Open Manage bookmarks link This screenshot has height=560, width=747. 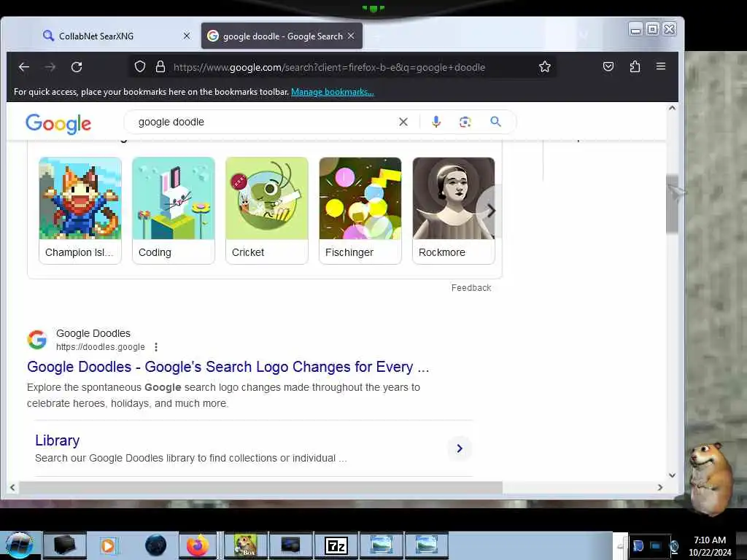333,92
